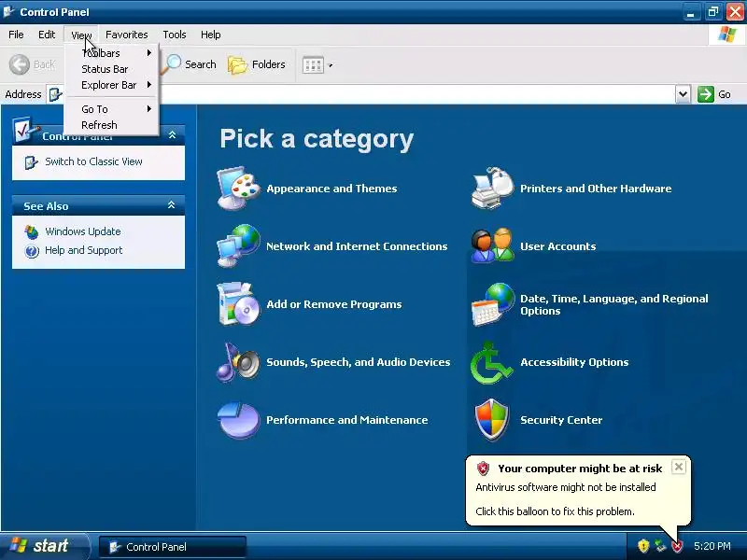Expand the Toolbars submenu
Screen dimensions: 747x560
click(111, 53)
